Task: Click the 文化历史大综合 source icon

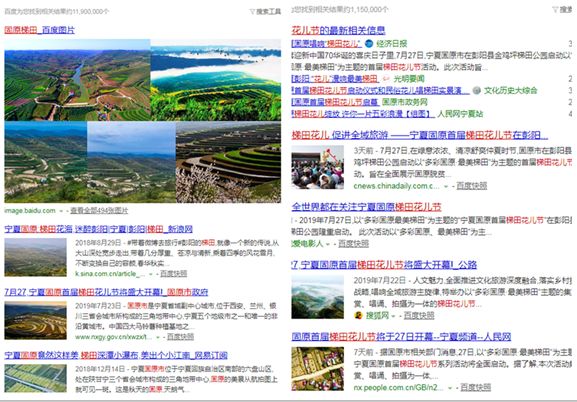Action: pyautogui.click(x=477, y=90)
